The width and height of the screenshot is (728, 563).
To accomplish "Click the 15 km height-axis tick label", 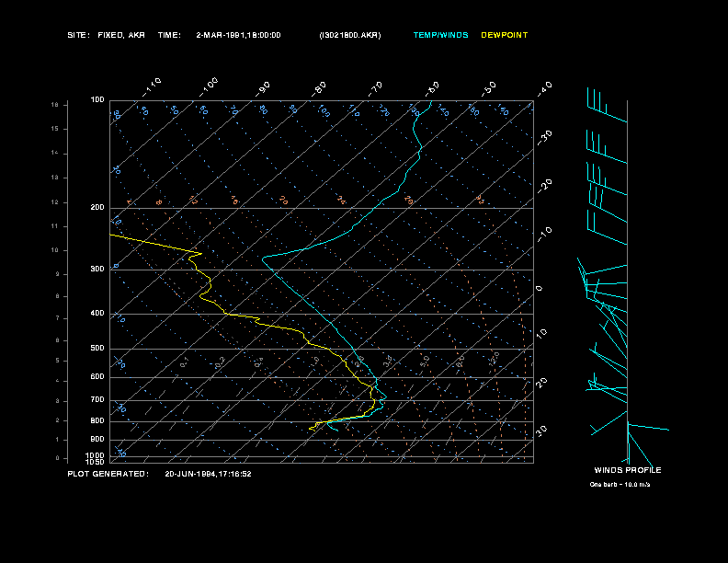I will pos(55,129).
